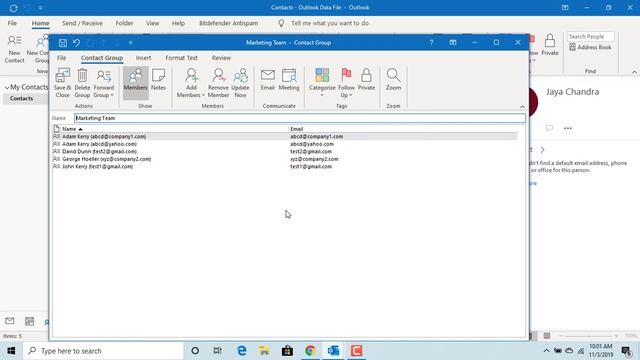Select the Contact Group ribbon tab
The height and width of the screenshot is (360, 640).
(102, 58)
